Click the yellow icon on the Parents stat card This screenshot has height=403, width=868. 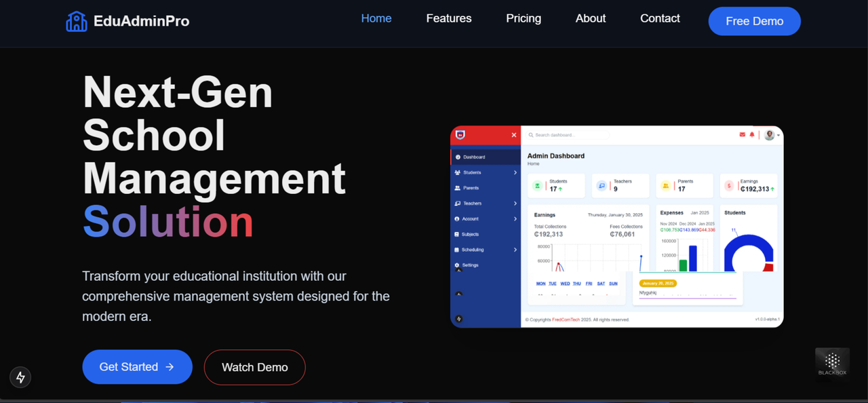tap(665, 186)
